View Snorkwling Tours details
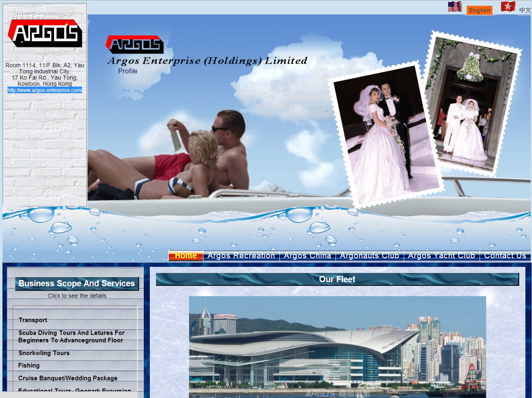Viewport: 532px width, 398px height. pos(44,353)
